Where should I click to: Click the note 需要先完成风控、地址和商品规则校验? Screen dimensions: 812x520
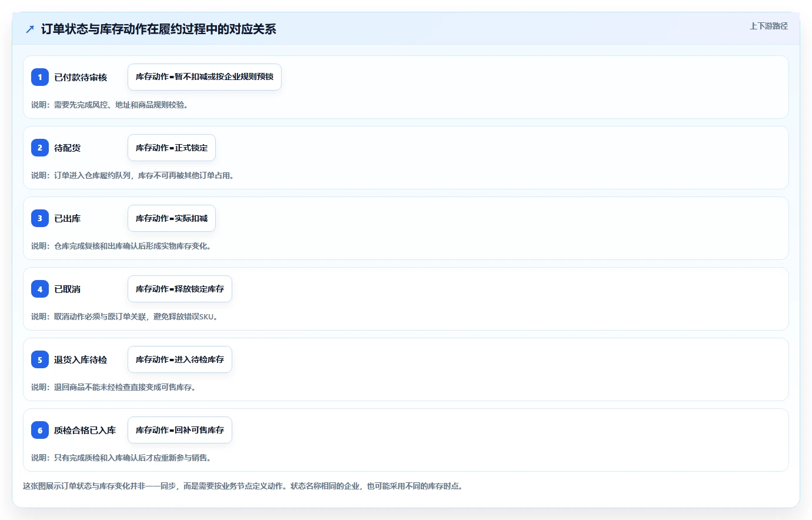click(x=110, y=105)
